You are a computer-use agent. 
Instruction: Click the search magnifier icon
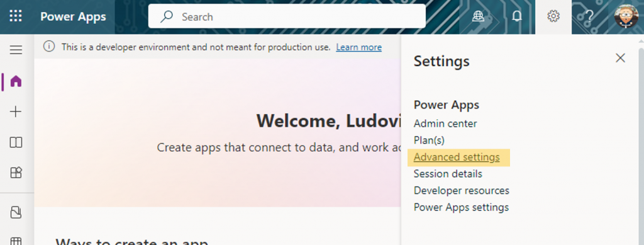(x=166, y=16)
